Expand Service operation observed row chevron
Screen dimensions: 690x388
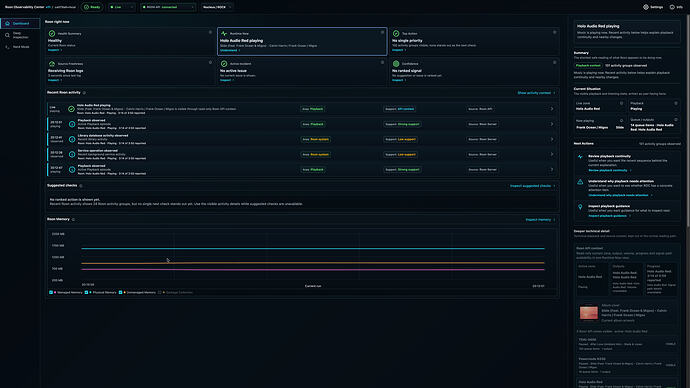pyautogui.click(x=552, y=154)
